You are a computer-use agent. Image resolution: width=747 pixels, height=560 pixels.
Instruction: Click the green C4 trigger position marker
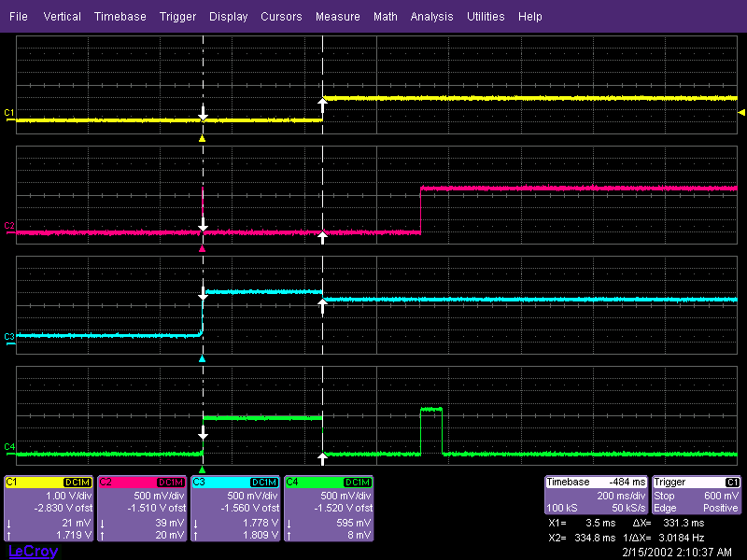click(x=202, y=469)
